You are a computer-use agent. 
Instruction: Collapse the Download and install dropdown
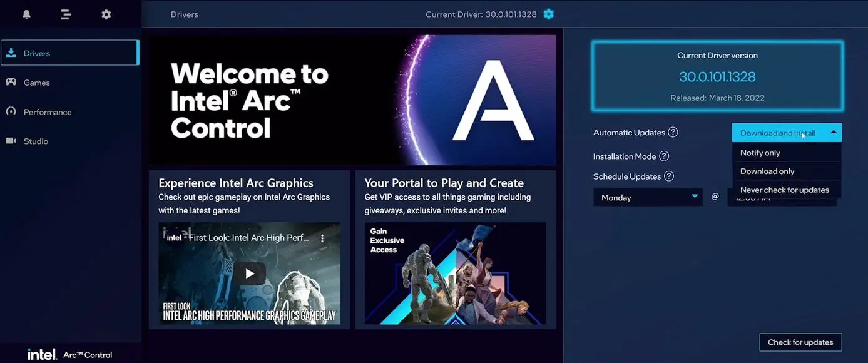[x=787, y=133]
